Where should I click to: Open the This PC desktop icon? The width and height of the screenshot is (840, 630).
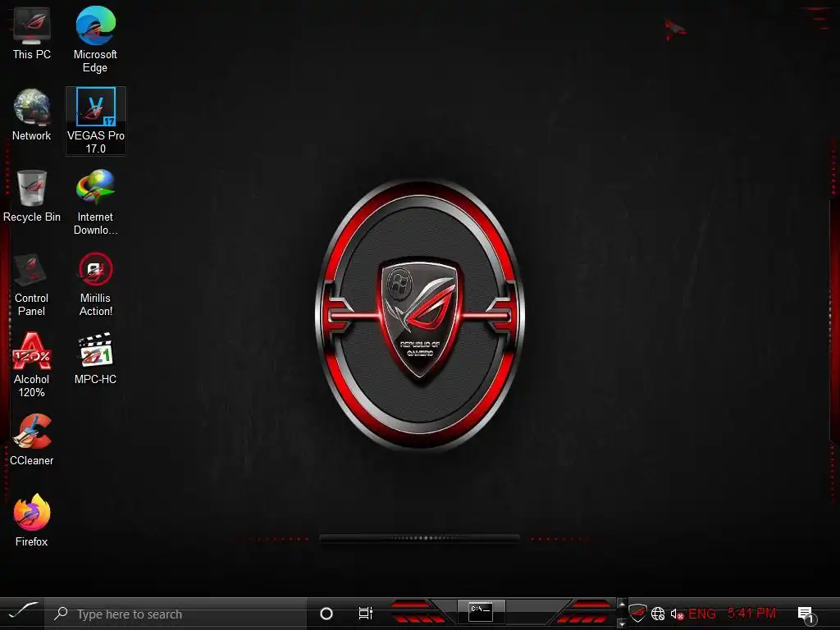point(32,33)
